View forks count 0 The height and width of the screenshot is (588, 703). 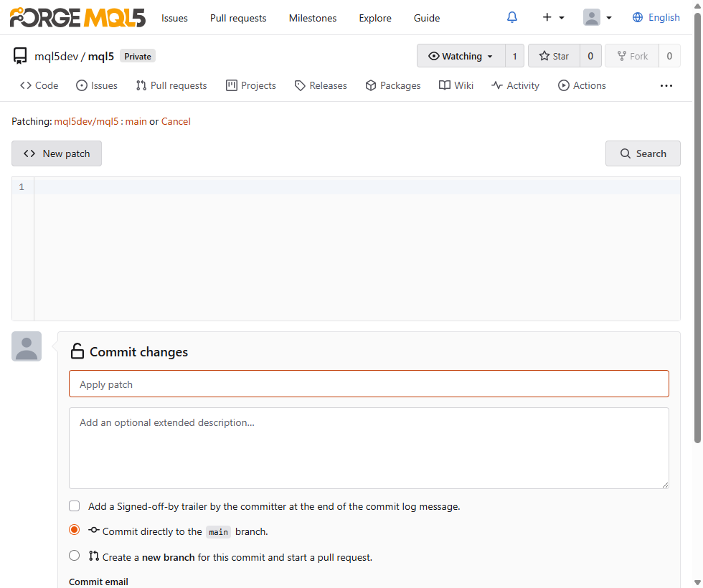coord(669,56)
